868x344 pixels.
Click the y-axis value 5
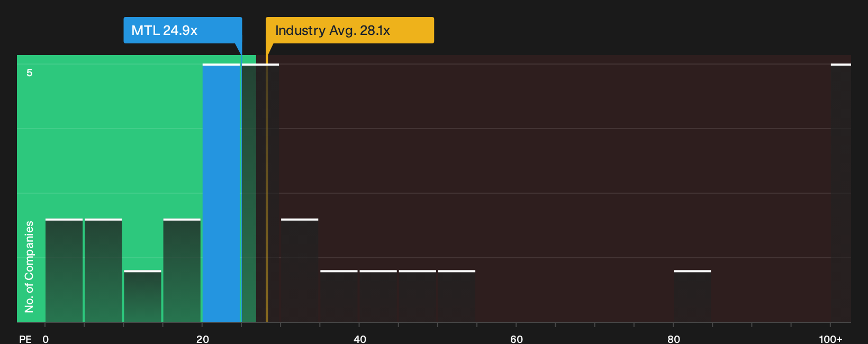[x=30, y=73]
